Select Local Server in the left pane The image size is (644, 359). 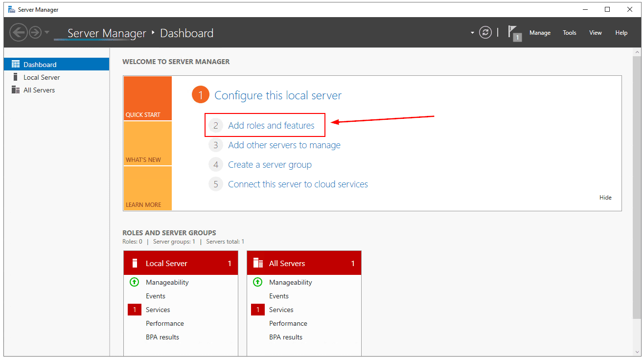click(x=56, y=77)
